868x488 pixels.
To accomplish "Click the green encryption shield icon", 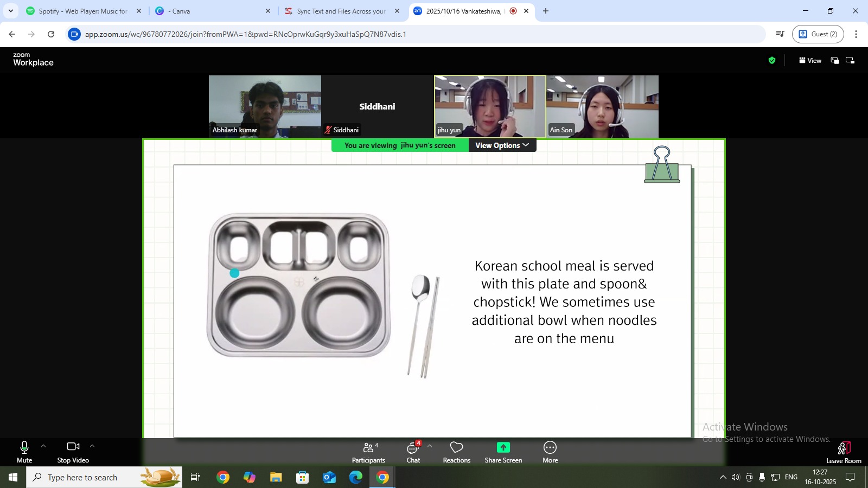I will coord(771,61).
